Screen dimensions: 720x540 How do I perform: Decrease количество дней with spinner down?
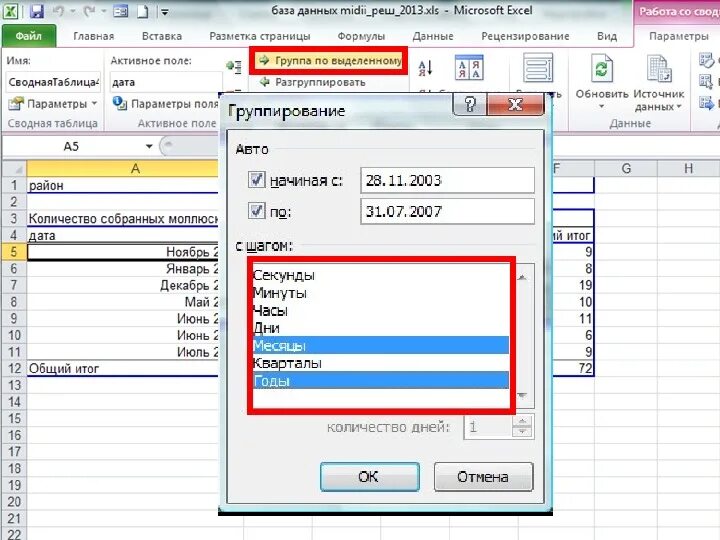tap(522, 432)
